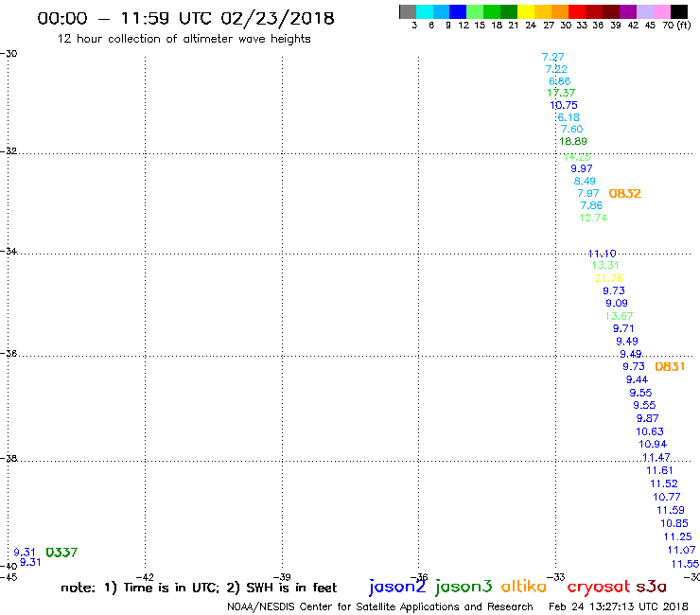Click the wave height value 10.75
This screenshot has width=700, height=615.
[564, 105]
